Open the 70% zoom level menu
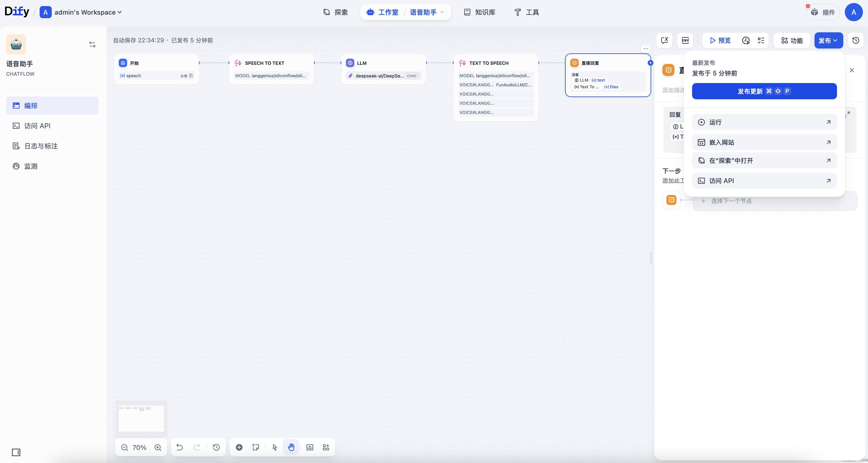868x463 pixels. point(139,448)
